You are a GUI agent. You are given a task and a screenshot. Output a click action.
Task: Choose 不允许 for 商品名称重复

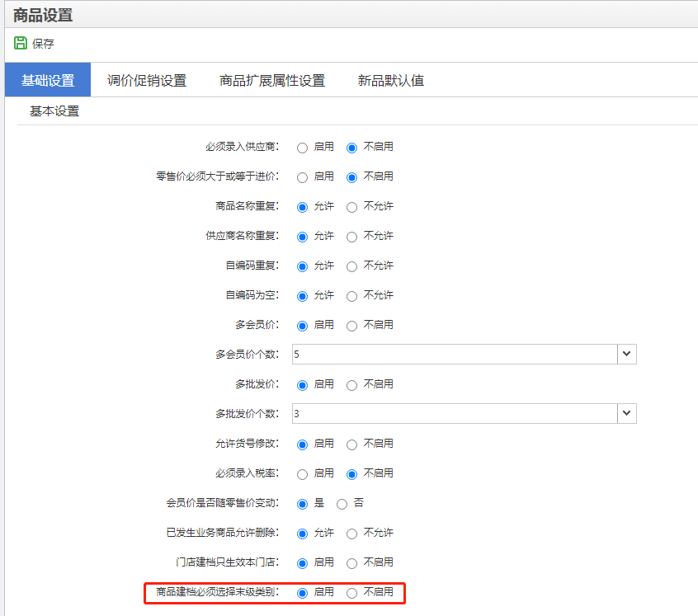[352, 207]
